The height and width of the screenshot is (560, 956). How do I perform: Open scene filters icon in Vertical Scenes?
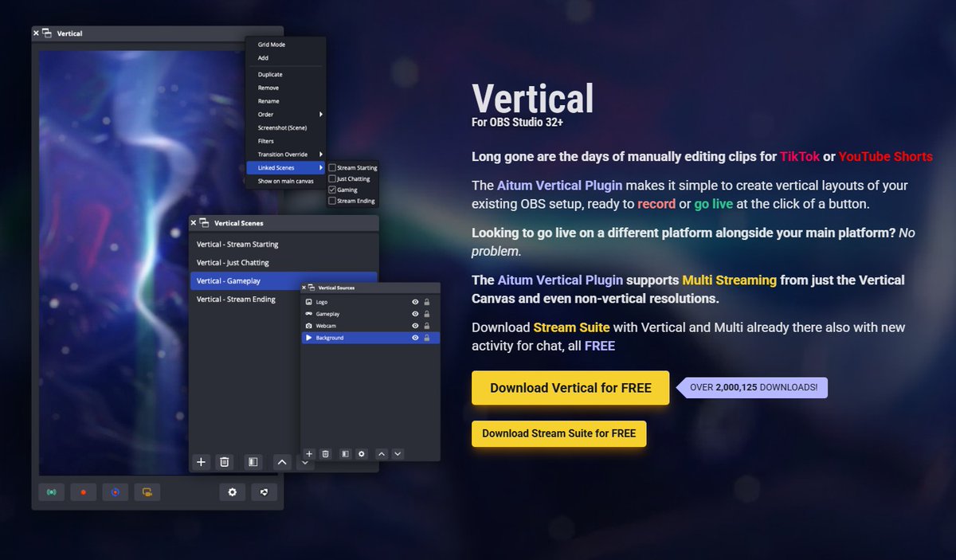pos(253,462)
